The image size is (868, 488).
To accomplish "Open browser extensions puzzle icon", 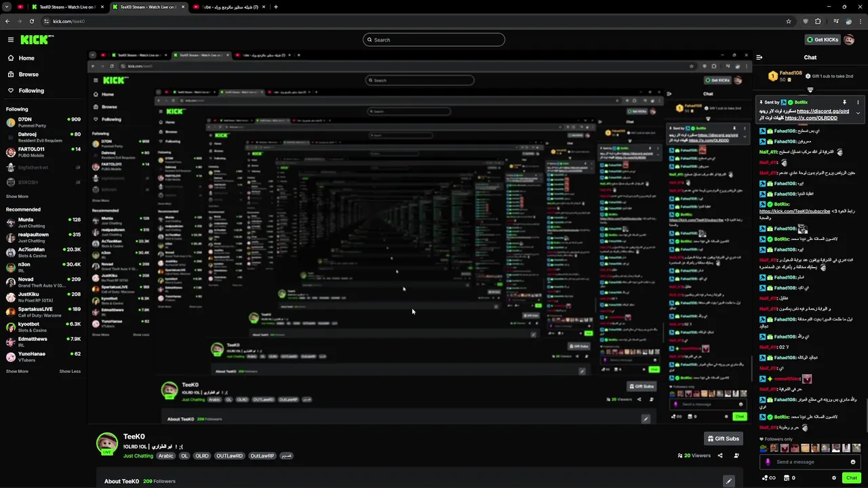I will point(818,21).
